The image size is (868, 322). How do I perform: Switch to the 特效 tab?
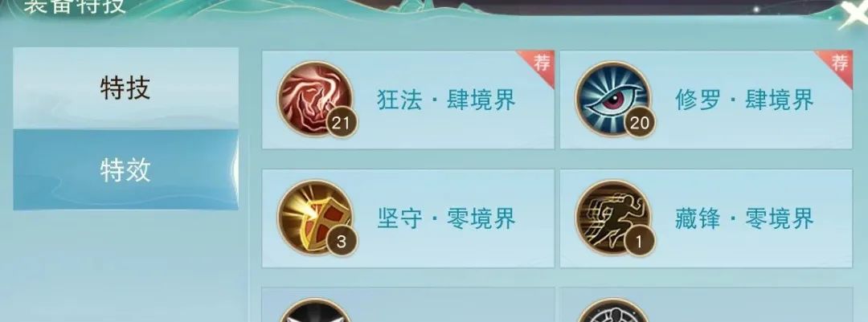coord(125,170)
